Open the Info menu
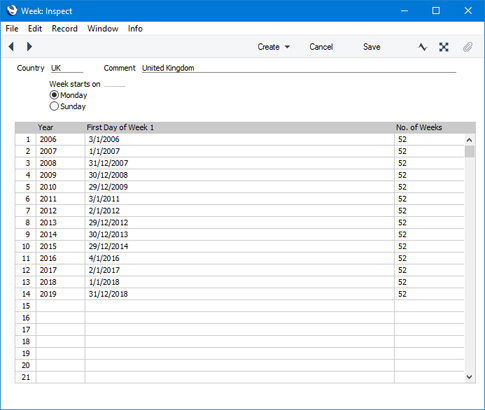The height and width of the screenshot is (410, 485). click(x=135, y=29)
